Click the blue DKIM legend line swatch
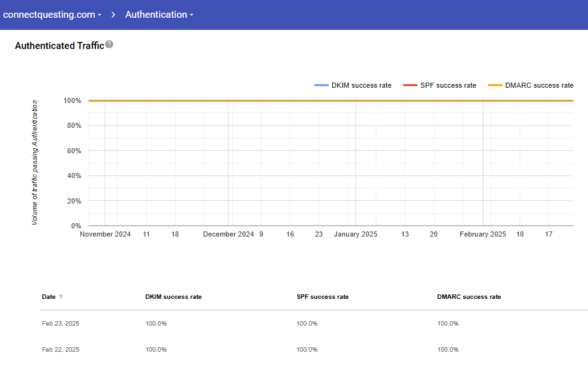Image resolution: width=588 pixels, height=365 pixels. click(321, 85)
